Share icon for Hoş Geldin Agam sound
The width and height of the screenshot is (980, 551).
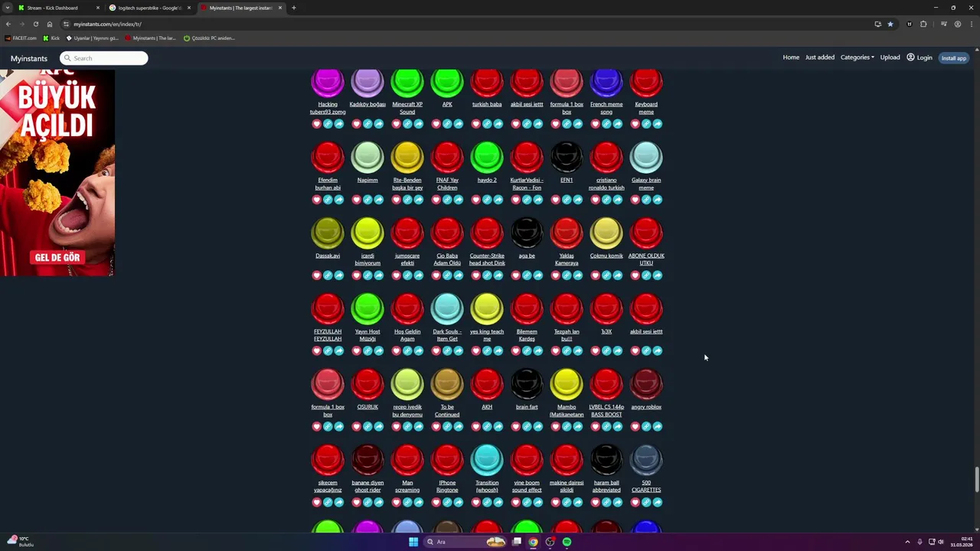[419, 351]
